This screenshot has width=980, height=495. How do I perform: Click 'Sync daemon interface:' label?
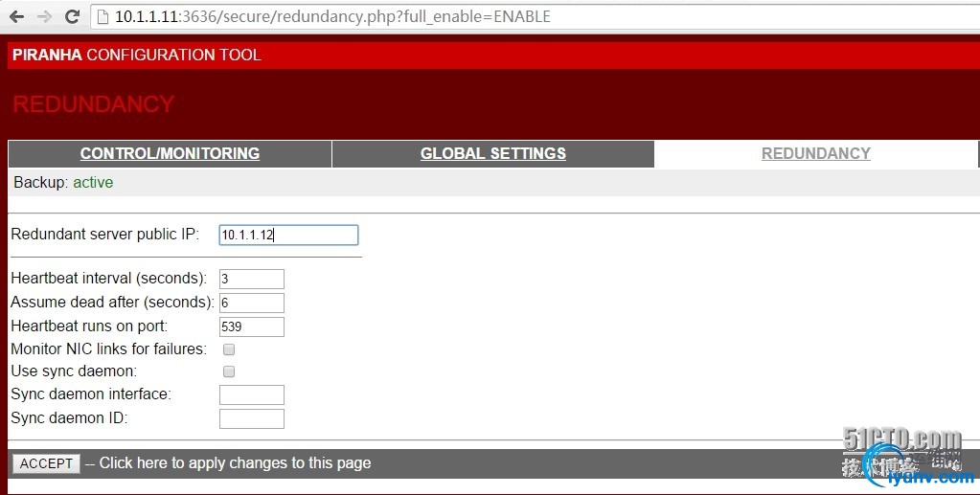(91, 394)
